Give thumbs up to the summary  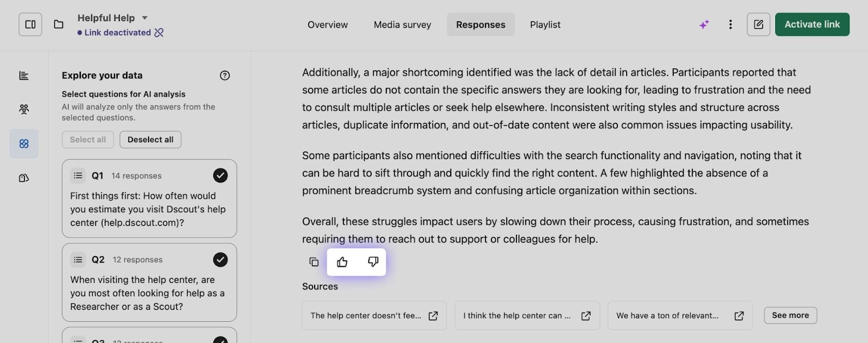342,262
